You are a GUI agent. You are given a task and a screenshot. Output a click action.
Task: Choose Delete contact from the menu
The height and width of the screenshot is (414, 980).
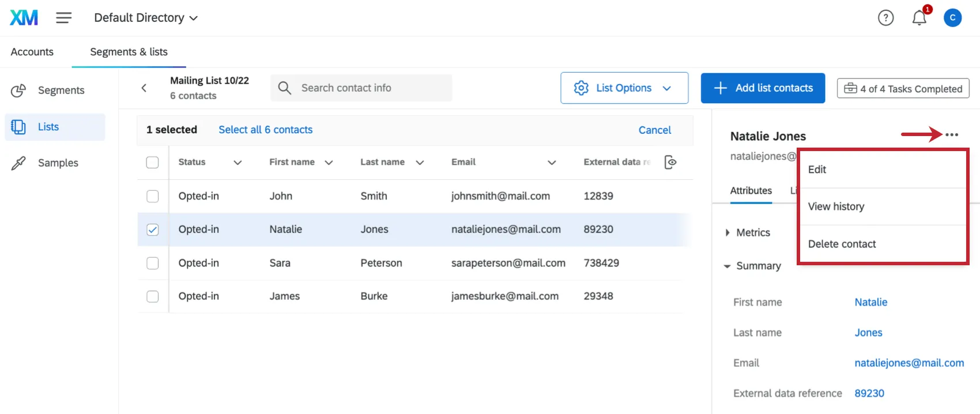click(x=842, y=244)
